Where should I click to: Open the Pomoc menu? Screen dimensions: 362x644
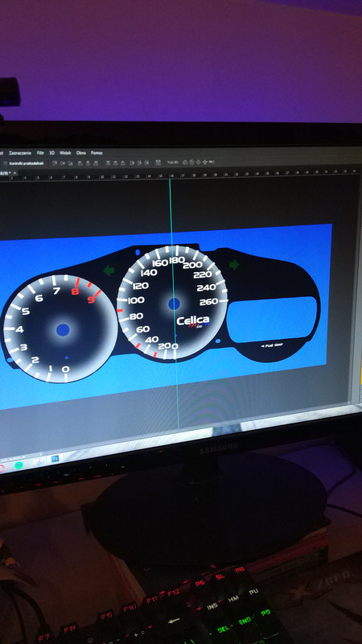tap(97, 153)
